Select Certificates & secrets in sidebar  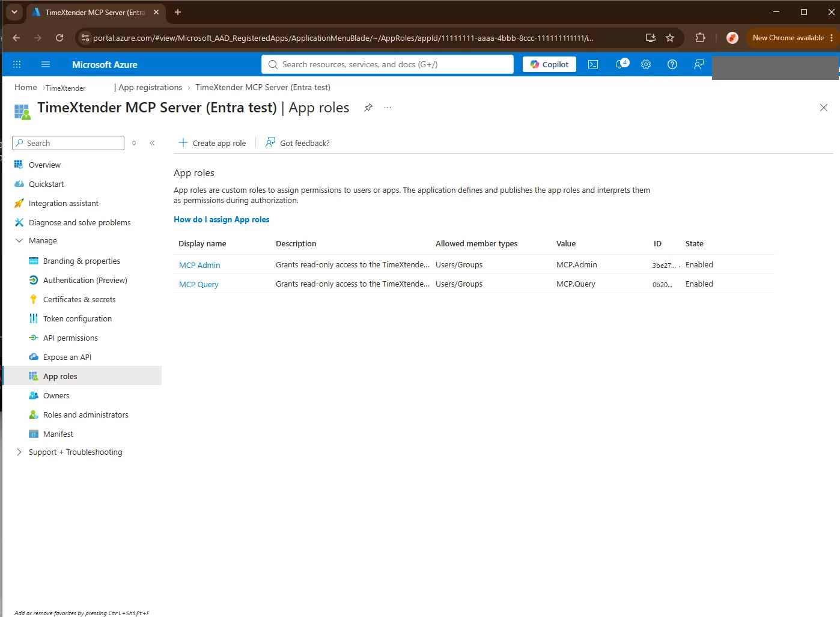79,299
